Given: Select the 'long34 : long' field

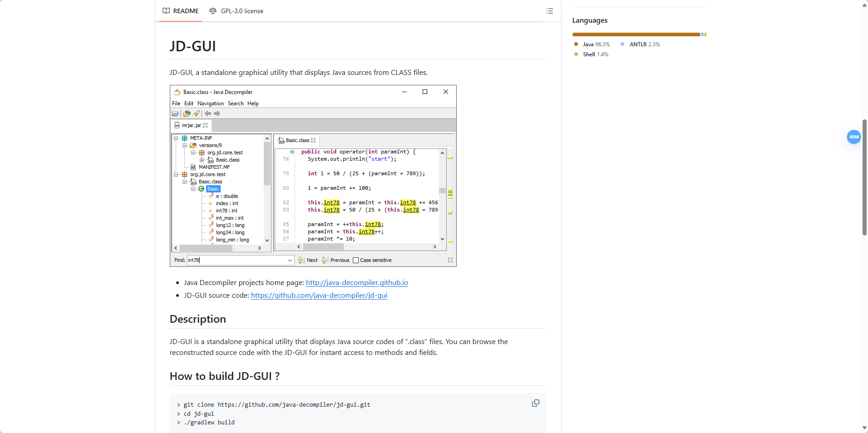Looking at the screenshot, I should tap(230, 232).
